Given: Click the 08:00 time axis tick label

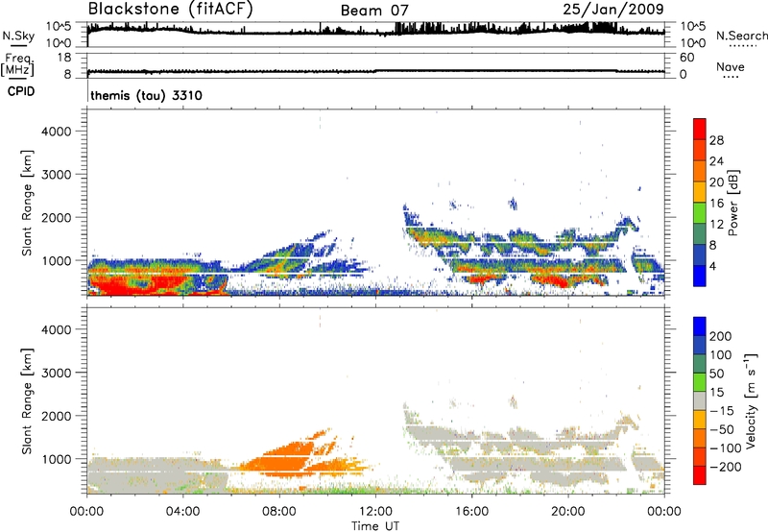Looking at the screenshot, I should [x=279, y=512].
